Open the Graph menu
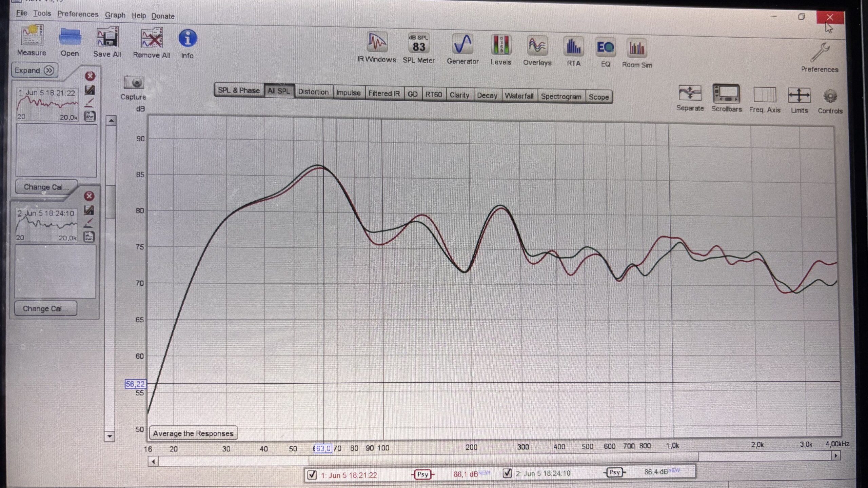The image size is (868, 488). click(115, 15)
